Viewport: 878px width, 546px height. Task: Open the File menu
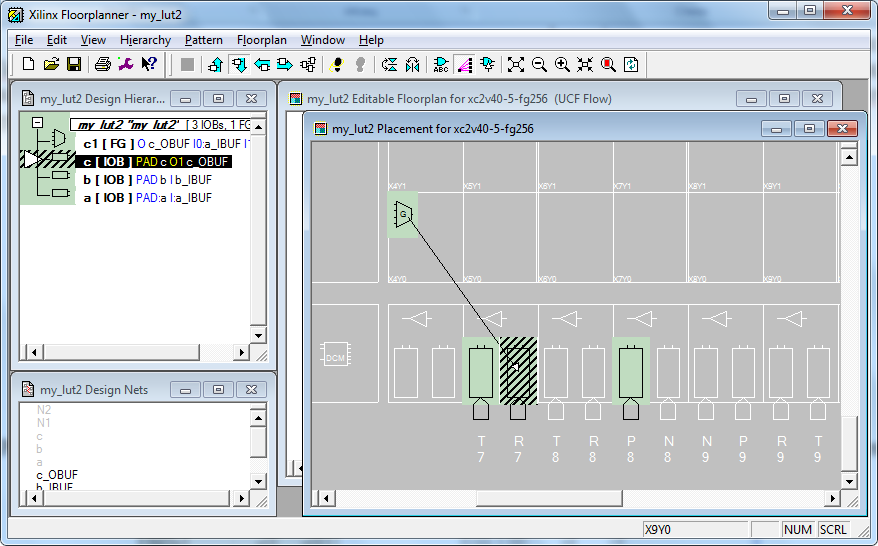tap(24, 40)
